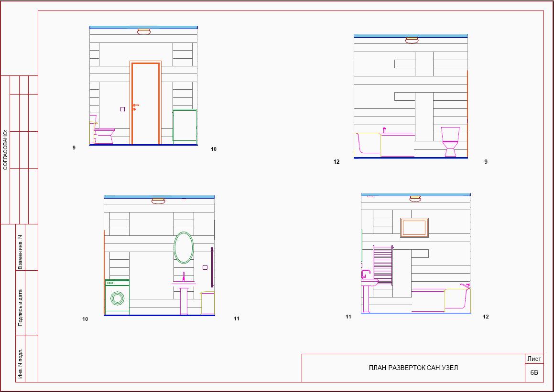The image size is (554, 392).
Task: Select the Подпись и дата stamp label
Action: click(20, 308)
